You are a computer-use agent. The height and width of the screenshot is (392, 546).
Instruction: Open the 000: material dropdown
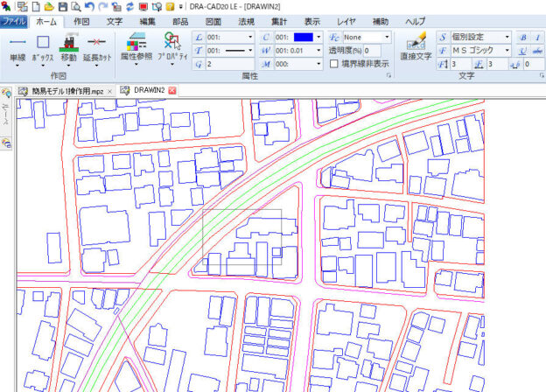pyautogui.click(x=318, y=64)
